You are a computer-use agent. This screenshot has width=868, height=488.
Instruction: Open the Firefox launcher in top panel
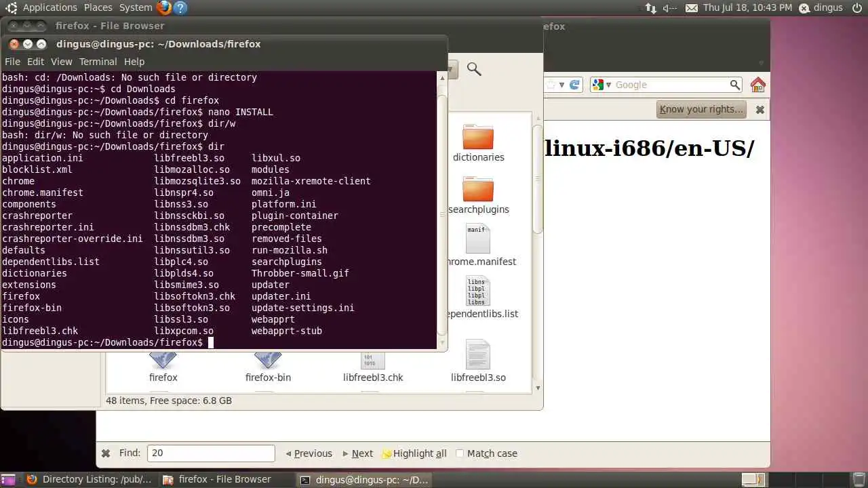click(x=163, y=8)
